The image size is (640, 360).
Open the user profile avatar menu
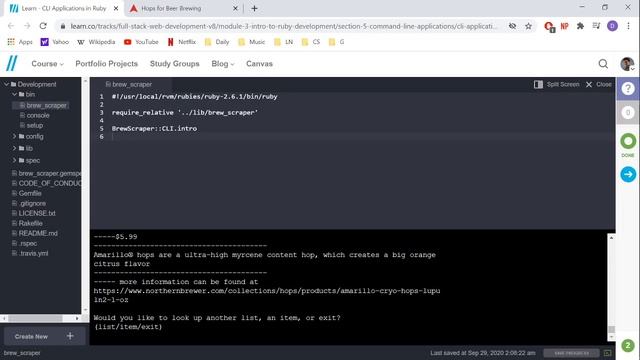click(x=627, y=64)
